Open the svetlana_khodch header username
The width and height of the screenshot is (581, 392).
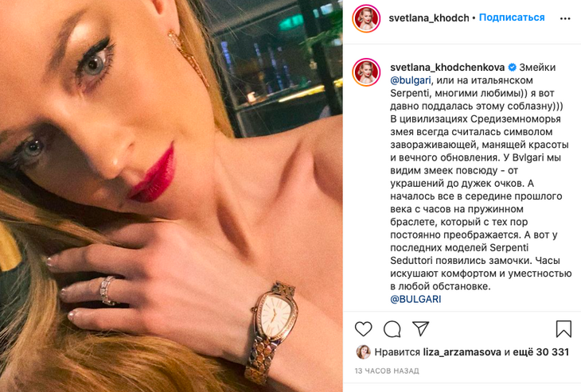coord(429,17)
